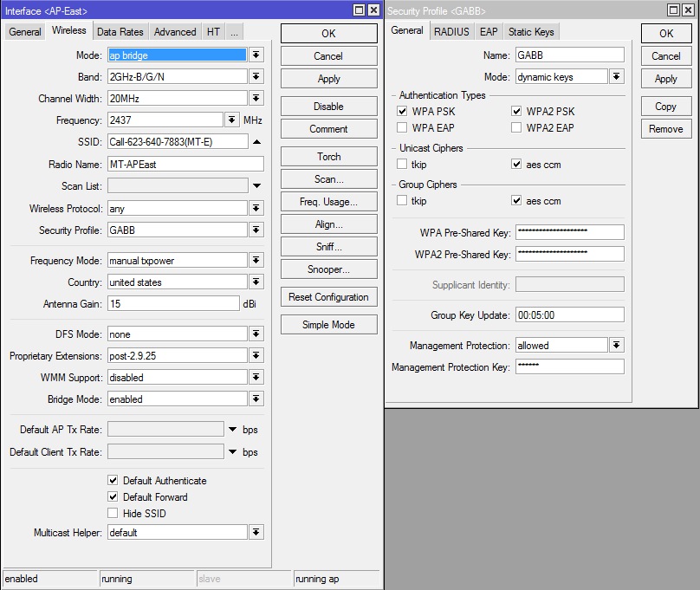The width and height of the screenshot is (700, 590).
Task: Enable the Hide SSID option
Action: [x=113, y=513]
